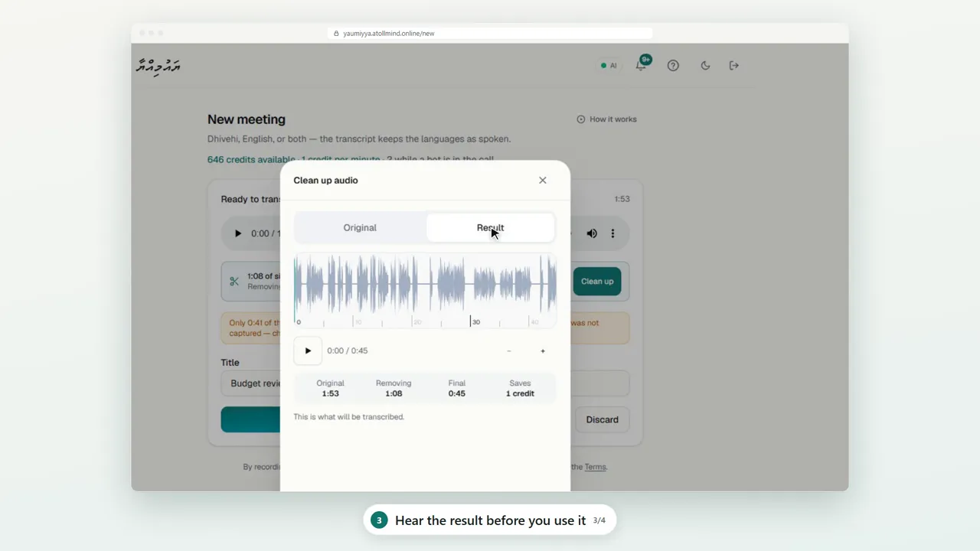Click 'This is what will be transcribed.'
Viewport: 980px width, 551px height.
pos(349,417)
